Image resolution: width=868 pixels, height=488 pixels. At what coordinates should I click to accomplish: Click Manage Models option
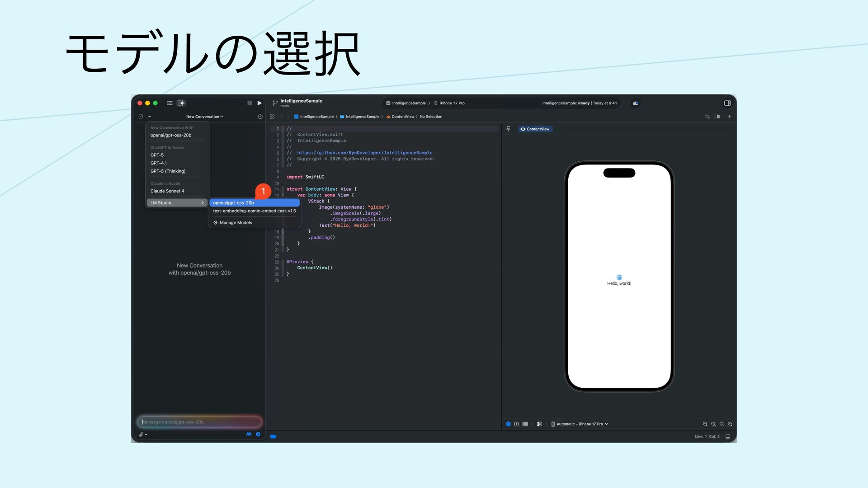tap(236, 223)
